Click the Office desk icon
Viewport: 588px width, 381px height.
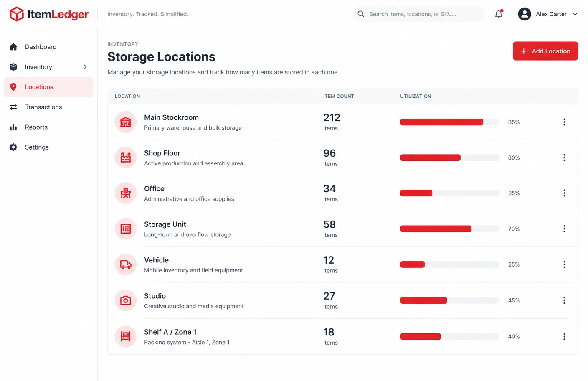[x=126, y=193]
